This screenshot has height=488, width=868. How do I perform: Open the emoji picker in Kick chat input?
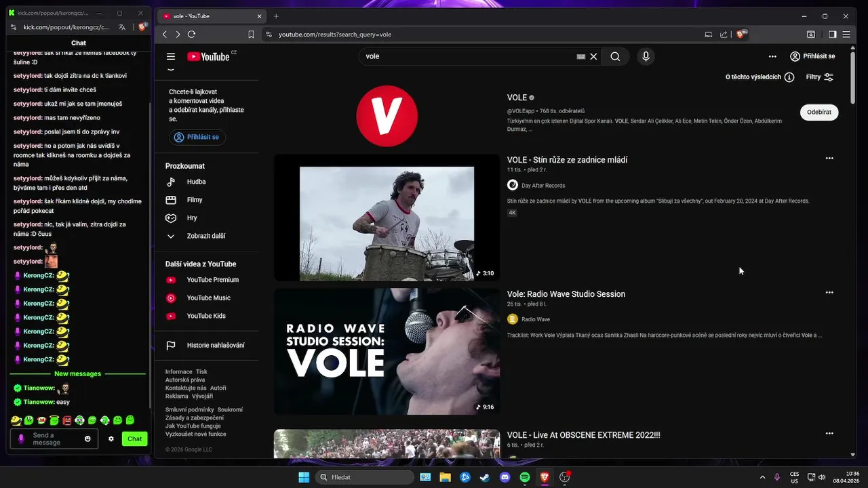point(87,439)
